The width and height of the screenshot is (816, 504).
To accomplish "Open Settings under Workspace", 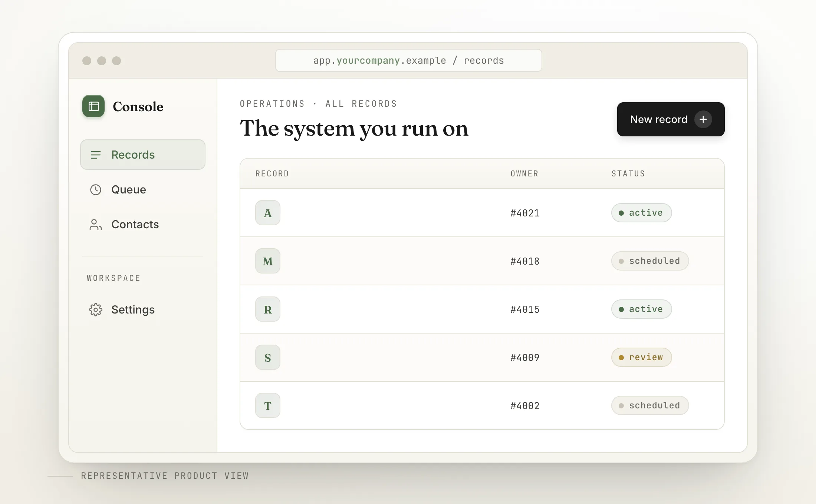I will (x=143, y=309).
